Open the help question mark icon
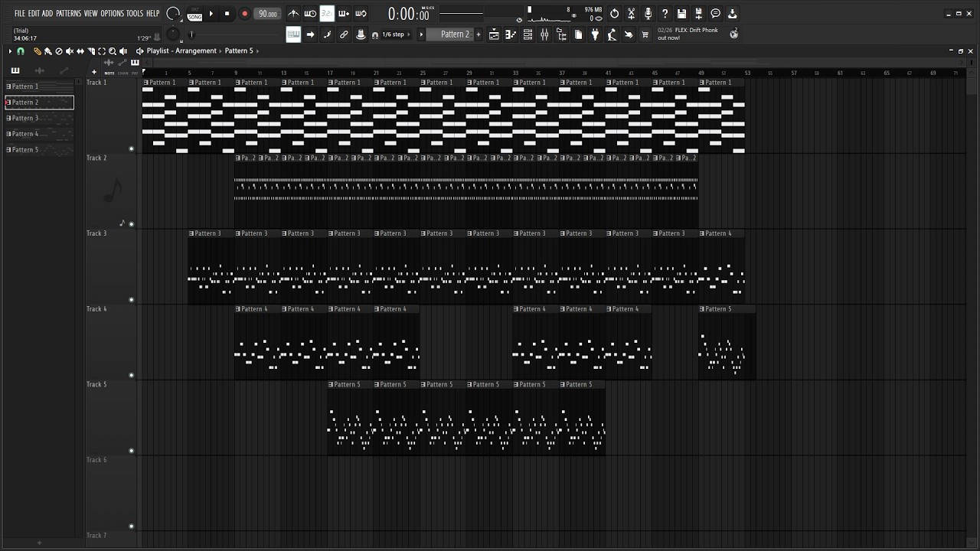The image size is (980, 551). [665, 13]
